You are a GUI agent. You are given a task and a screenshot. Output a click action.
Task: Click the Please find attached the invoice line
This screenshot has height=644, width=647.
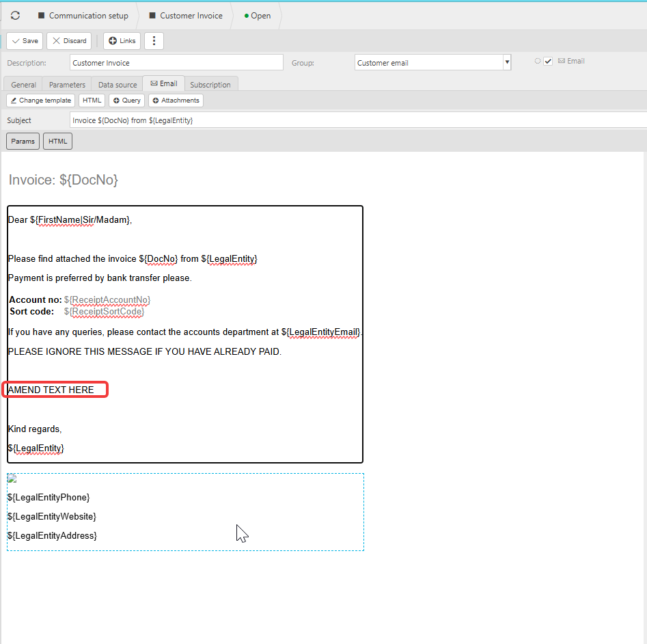click(x=133, y=259)
